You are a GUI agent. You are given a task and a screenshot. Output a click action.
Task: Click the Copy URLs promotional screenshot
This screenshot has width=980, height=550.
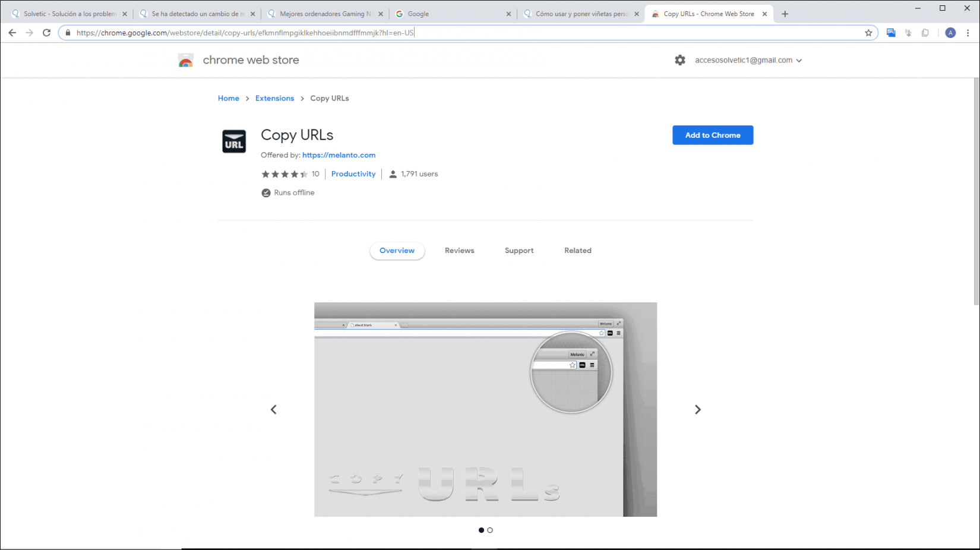coord(485,409)
